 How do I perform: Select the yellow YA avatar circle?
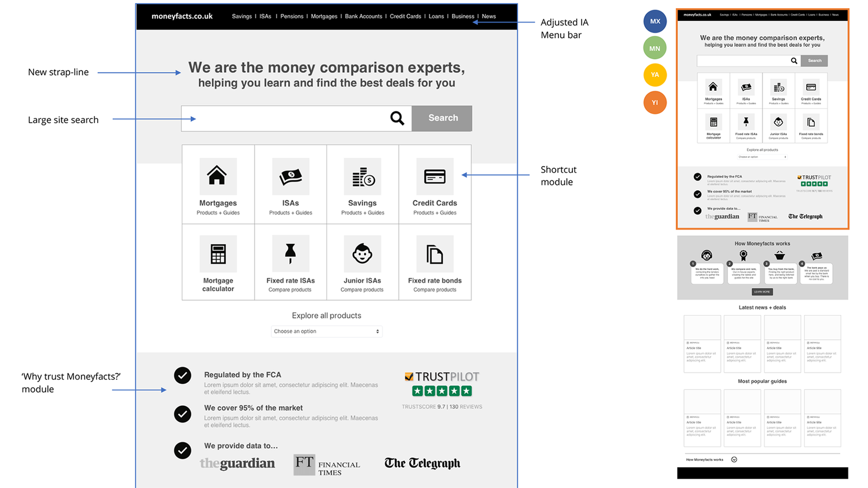tap(655, 75)
